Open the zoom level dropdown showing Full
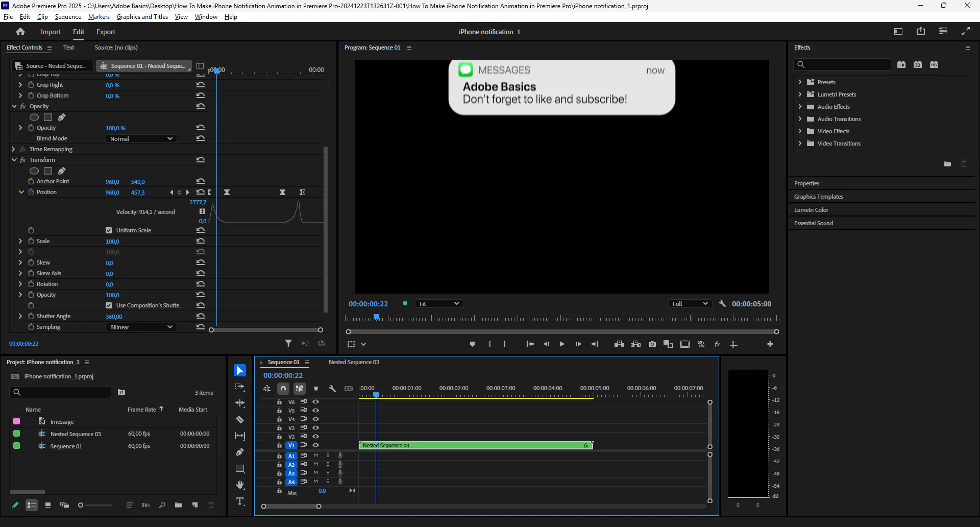 point(690,303)
